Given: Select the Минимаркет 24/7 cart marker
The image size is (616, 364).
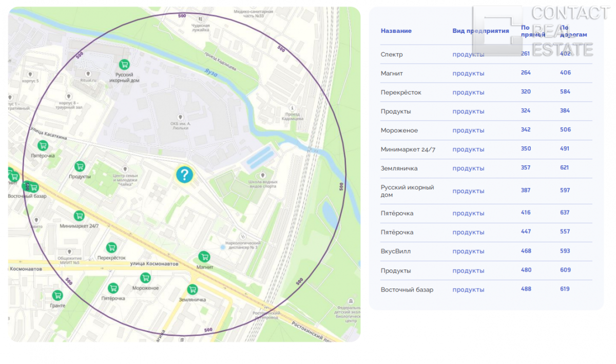Looking at the screenshot, I should 79,216.
